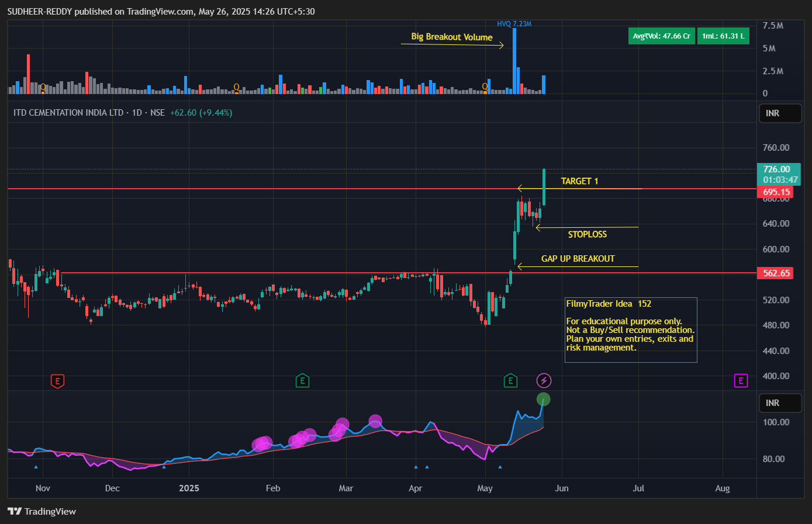The width and height of the screenshot is (812, 524).
Task: Click the green earnings E marker in May
Action: [510, 381]
